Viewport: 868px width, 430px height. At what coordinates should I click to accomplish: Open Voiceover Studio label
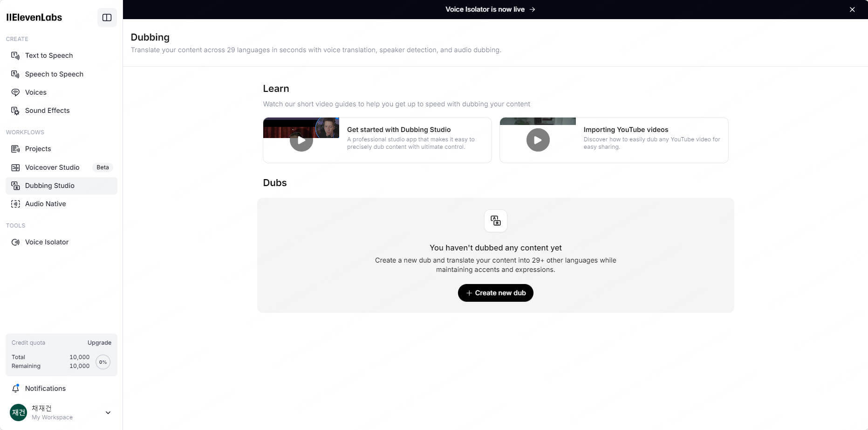point(52,167)
